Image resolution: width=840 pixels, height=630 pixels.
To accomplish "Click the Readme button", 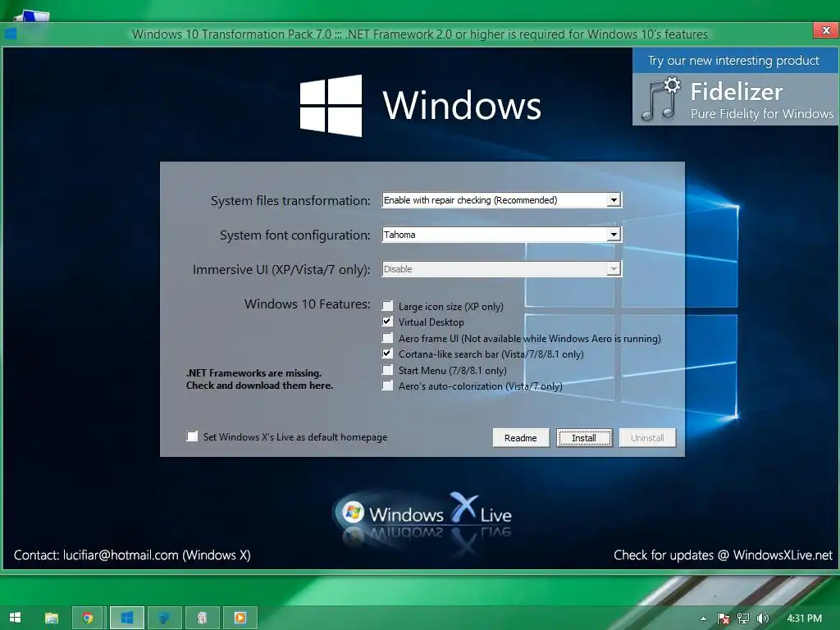I will tap(521, 438).
